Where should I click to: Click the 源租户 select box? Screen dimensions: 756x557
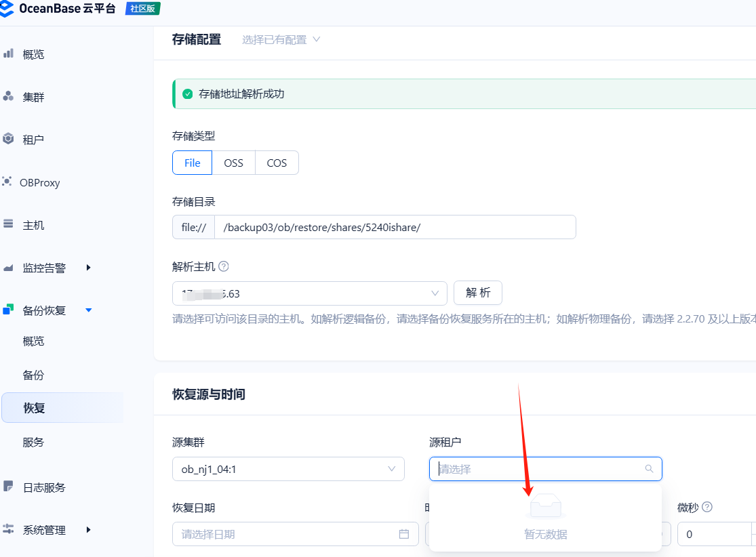545,469
